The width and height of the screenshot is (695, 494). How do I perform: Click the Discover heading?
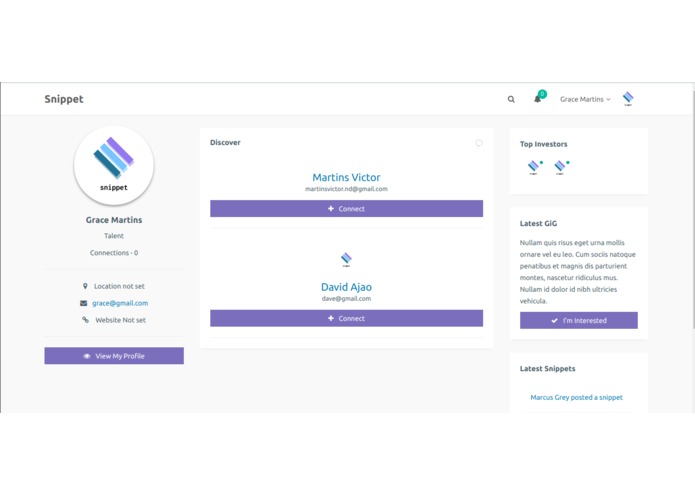click(x=225, y=142)
